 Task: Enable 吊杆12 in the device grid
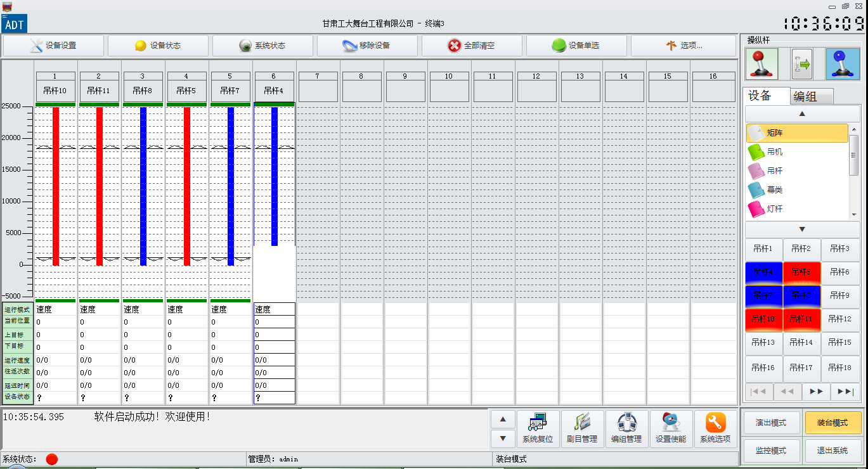[840, 319]
